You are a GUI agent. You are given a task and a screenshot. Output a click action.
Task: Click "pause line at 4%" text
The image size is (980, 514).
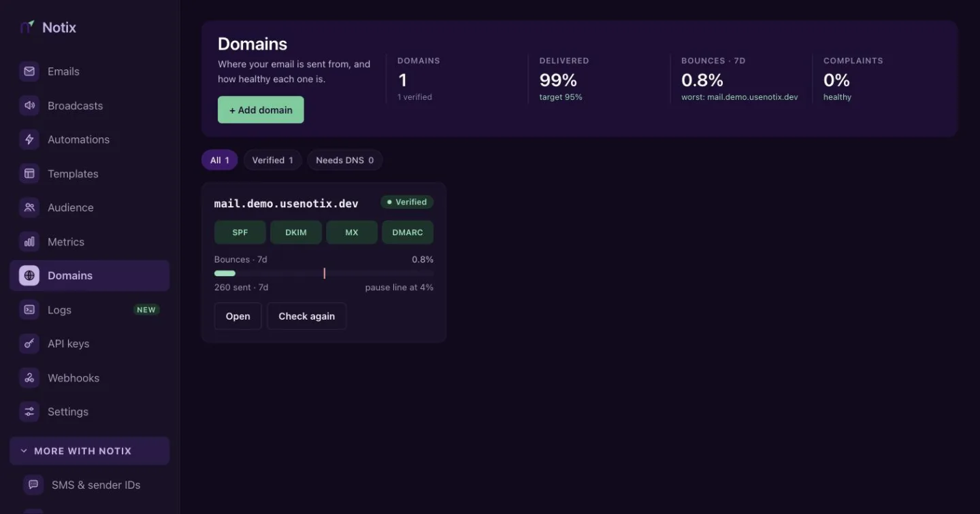tap(399, 288)
